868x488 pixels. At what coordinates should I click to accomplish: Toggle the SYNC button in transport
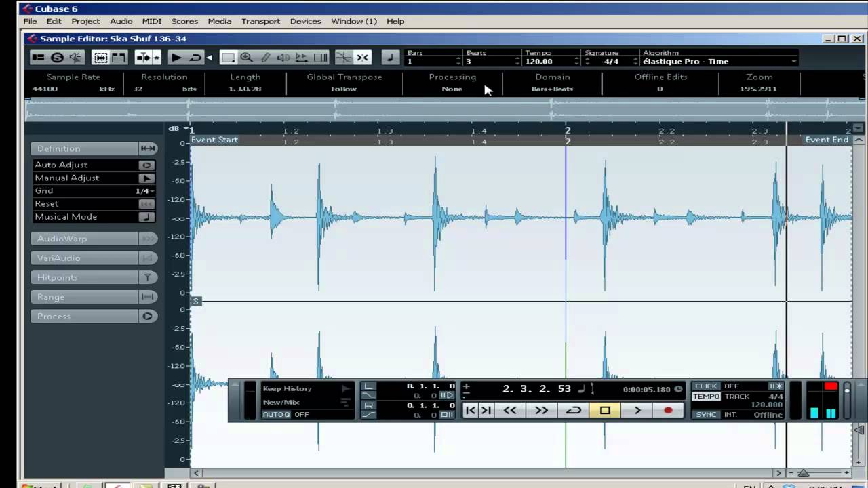tap(706, 414)
